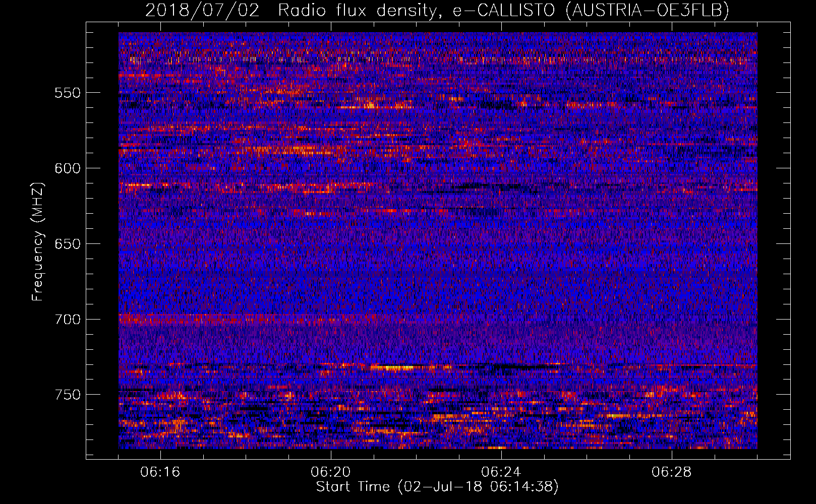This screenshot has height=504, width=816.
Task: Click the 550 frequency tick label
Action: click(x=68, y=93)
